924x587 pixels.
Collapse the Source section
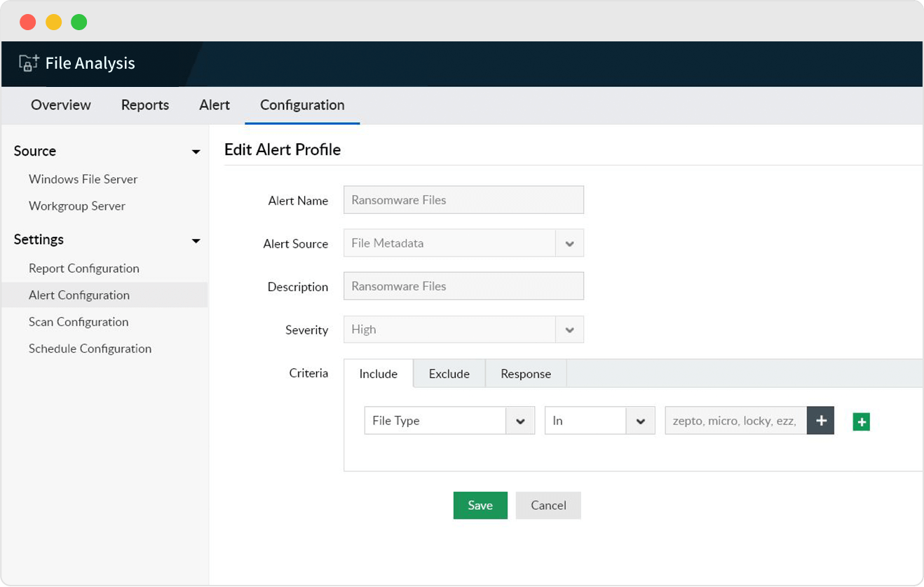pos(196,151)
